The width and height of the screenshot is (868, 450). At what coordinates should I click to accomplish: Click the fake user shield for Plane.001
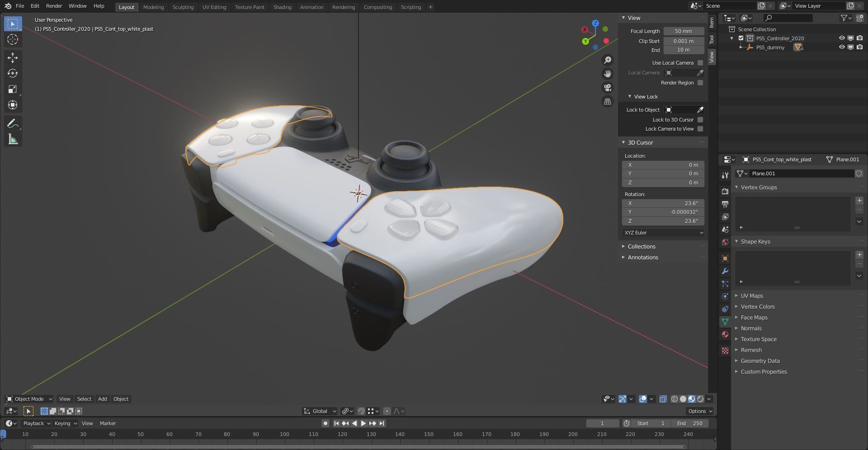(859, 173)
